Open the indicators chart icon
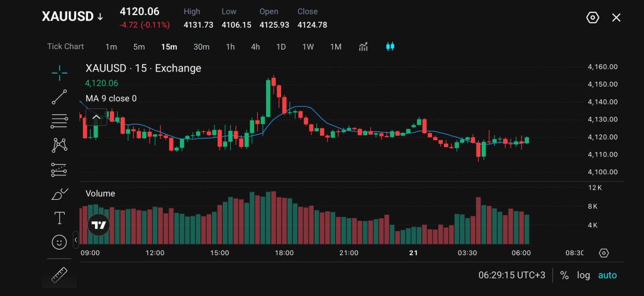The width and height of the screenshot is (644, 296). coord(363,47)
